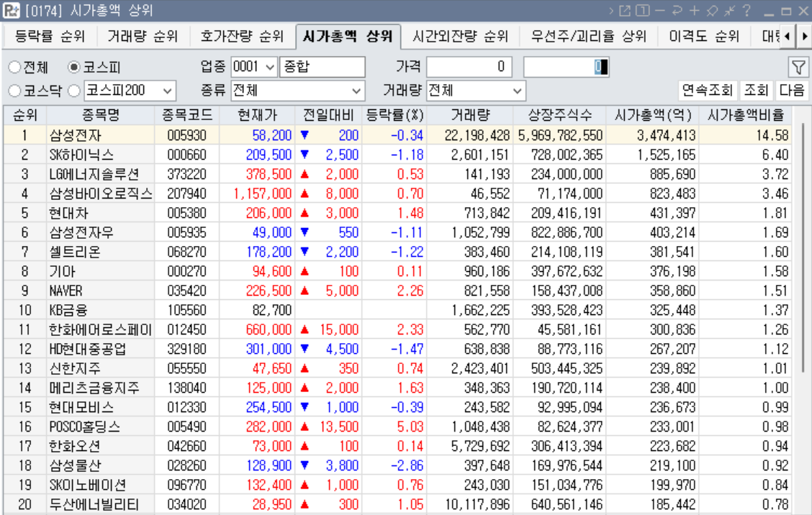Sort by the 시가총액비율 column header
The height and width of the screenshot is (515, 812).
746,115
